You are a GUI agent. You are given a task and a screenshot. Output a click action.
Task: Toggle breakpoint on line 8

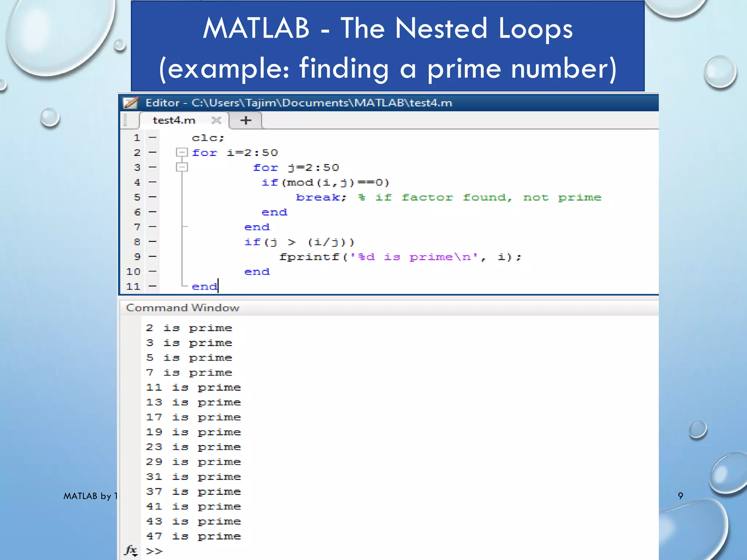152,241
